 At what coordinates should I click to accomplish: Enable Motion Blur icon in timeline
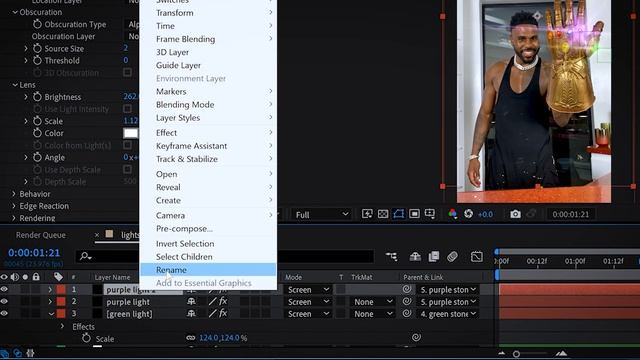[x=452, y=256]
